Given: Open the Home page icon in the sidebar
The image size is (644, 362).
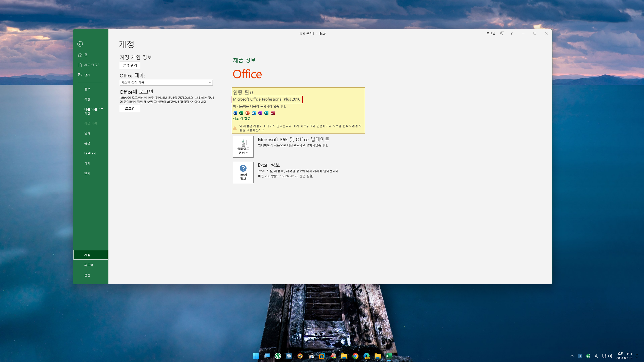Looking at the screenshot, I should (80, 55).
